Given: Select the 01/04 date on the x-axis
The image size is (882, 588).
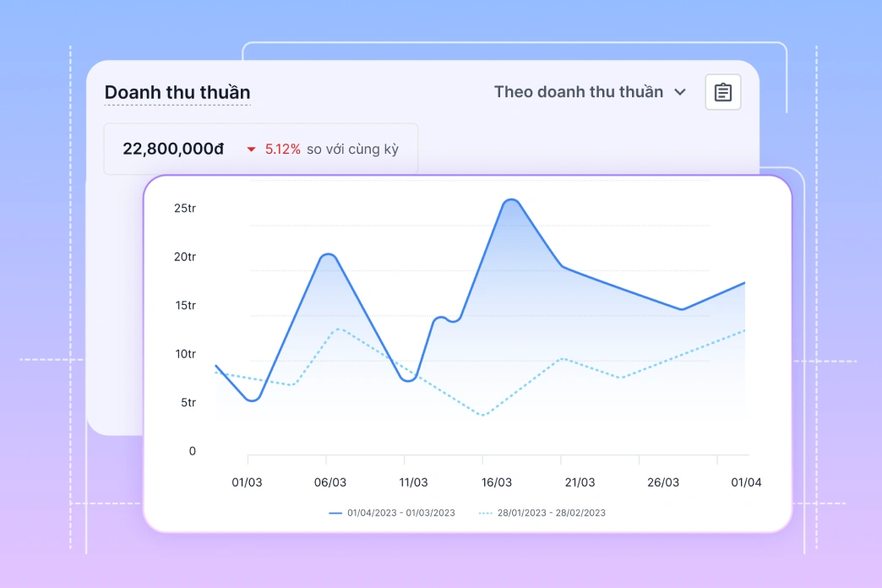Looking at the screenshot, I should pyautogui.click(x=746, y=483).
